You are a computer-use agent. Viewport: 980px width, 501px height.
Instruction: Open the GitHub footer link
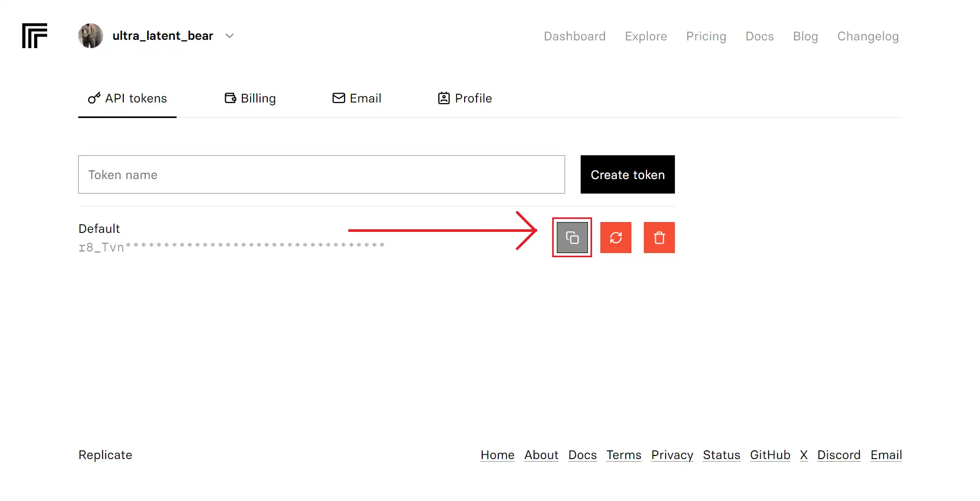click(770, 455)
